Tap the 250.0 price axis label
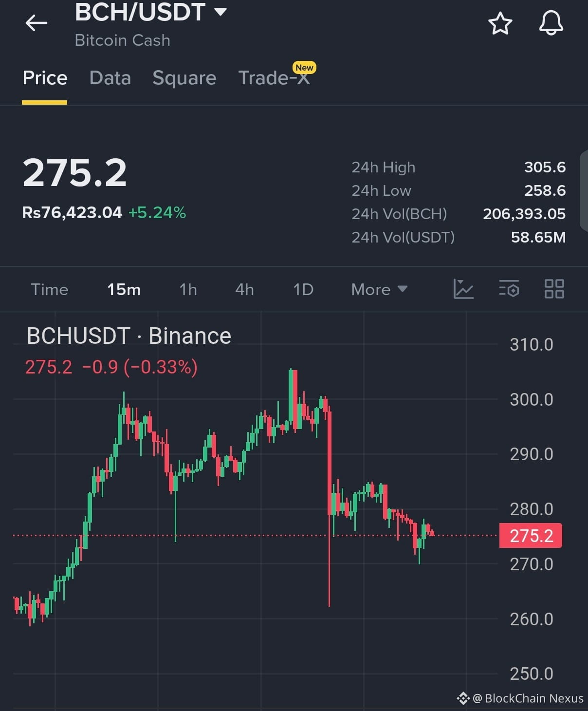 click(x=531, y=674)
